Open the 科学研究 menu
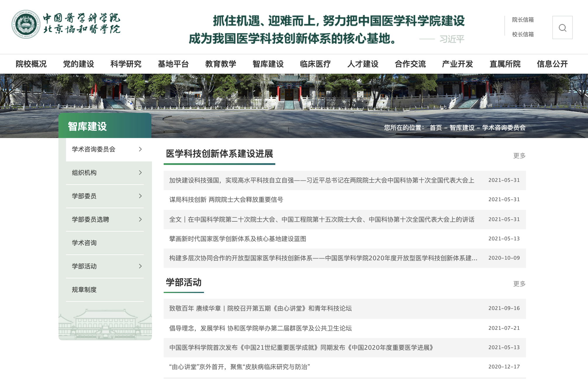This screenshot has height=379, width=588. click(x=126, y=64)
